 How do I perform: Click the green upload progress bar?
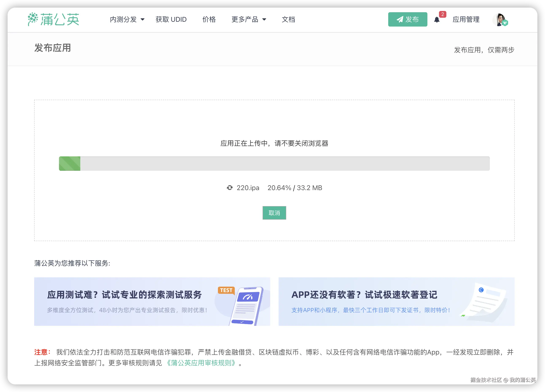(x=70, y=164)
